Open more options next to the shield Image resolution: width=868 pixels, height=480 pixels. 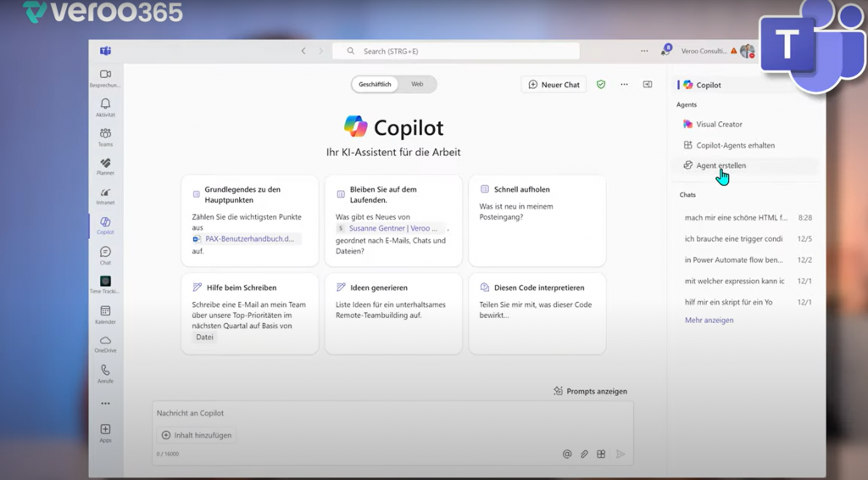click(625, 84)
